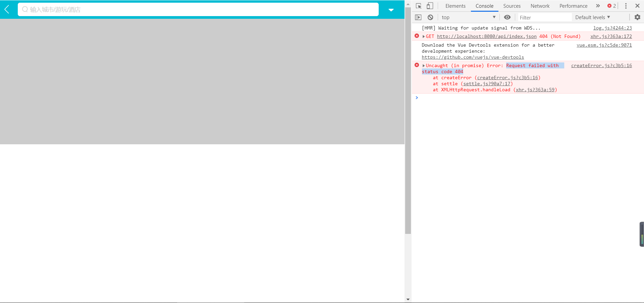Viewport: 644px width, 303px height.
Task: Open the xhr.js?363a:59 stack link
Action: pyautogui.click(x=535, y=90)
